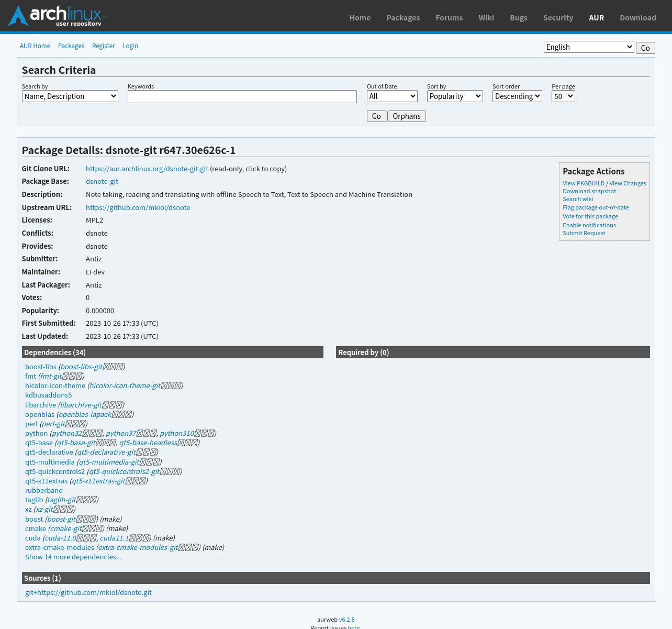Open the upstream github.com/mkiol/dsnote URL
672x629 pixels.
[138, 207]
